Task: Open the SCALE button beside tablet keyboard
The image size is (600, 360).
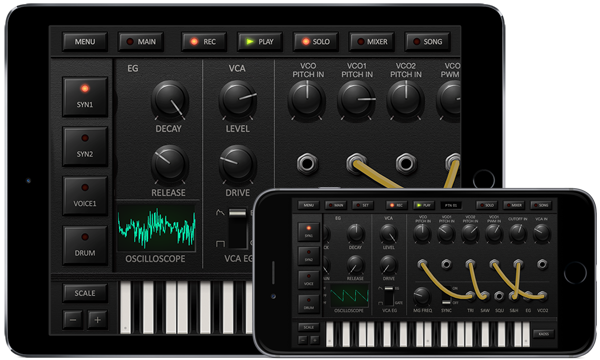Action: [85, 293]
